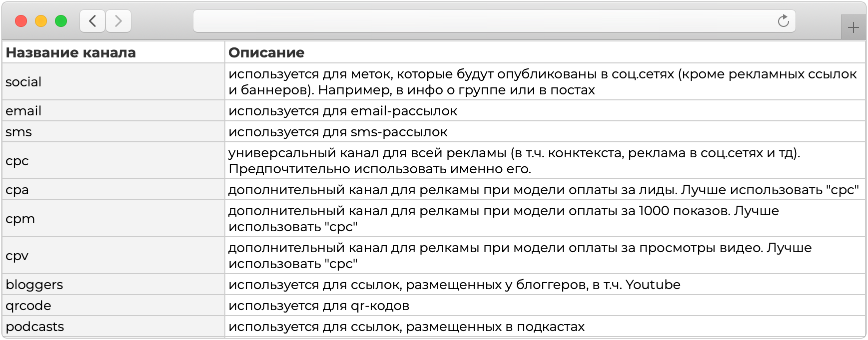
Task: Close the window with the red button
Action: [x=21, y=21]
